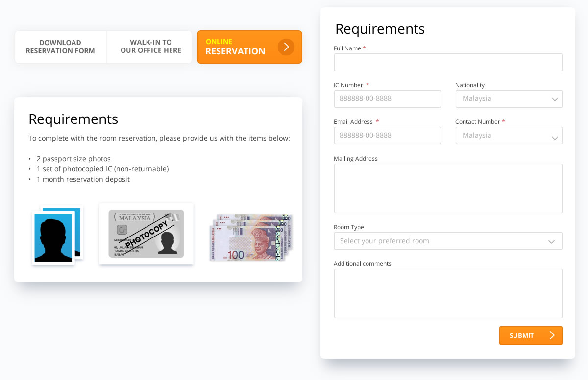The width and height of the screenshot is (588, 380).
Task: Click the Full Name input field
Action: click(x=448, y=62)
